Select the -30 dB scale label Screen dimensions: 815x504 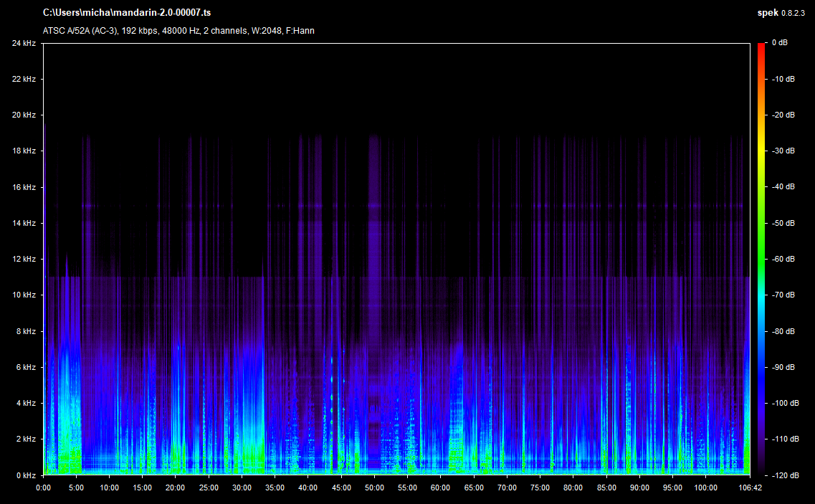click(x=784, y=151)
